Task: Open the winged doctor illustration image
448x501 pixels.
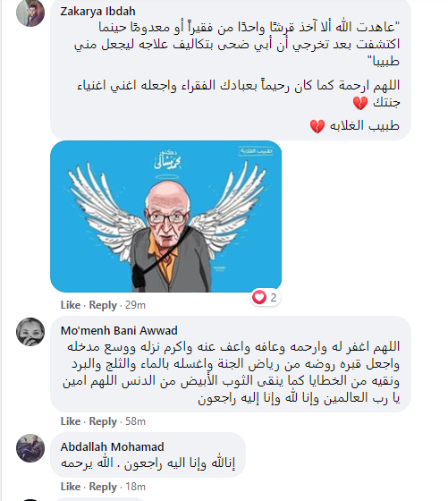Action: (165, 217)
